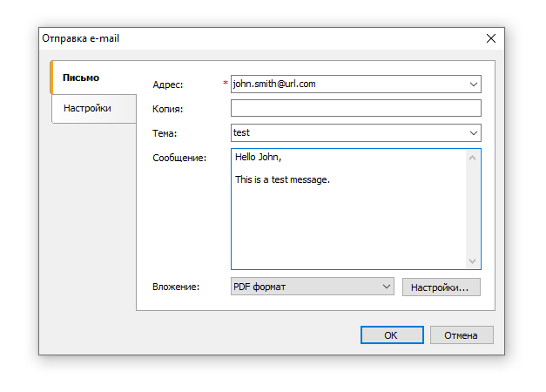The image size is (546, 392).
Task: Open the Вложение PDF формат dropdown
Action: pyautogui.click(x=313, y=287)
